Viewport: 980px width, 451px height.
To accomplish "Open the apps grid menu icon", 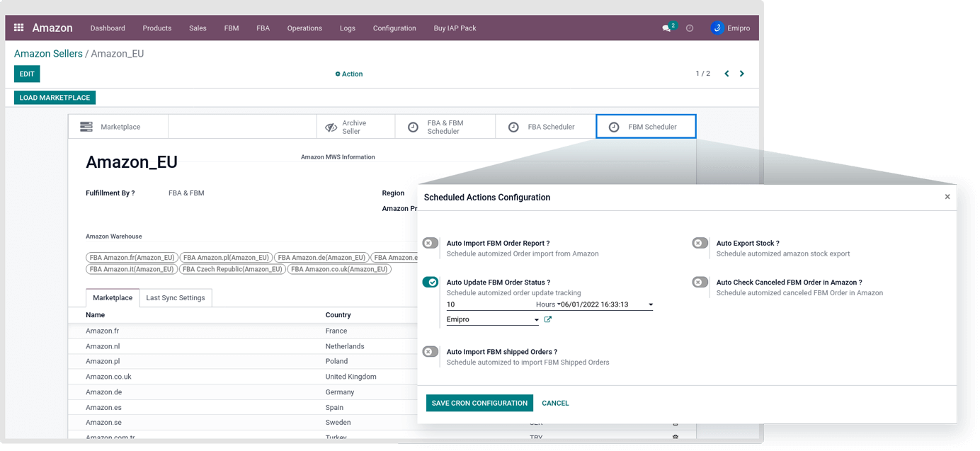I will (18, 28).
